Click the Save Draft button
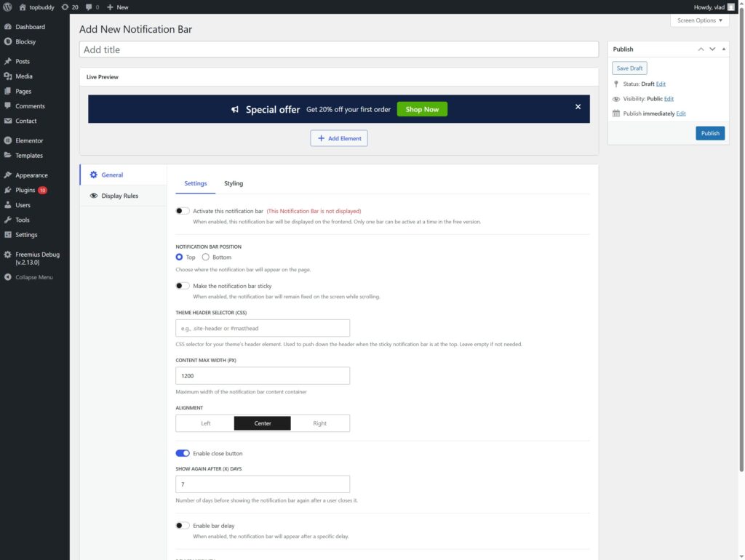Viewport: 745px width, 560px height. (629, 68)
